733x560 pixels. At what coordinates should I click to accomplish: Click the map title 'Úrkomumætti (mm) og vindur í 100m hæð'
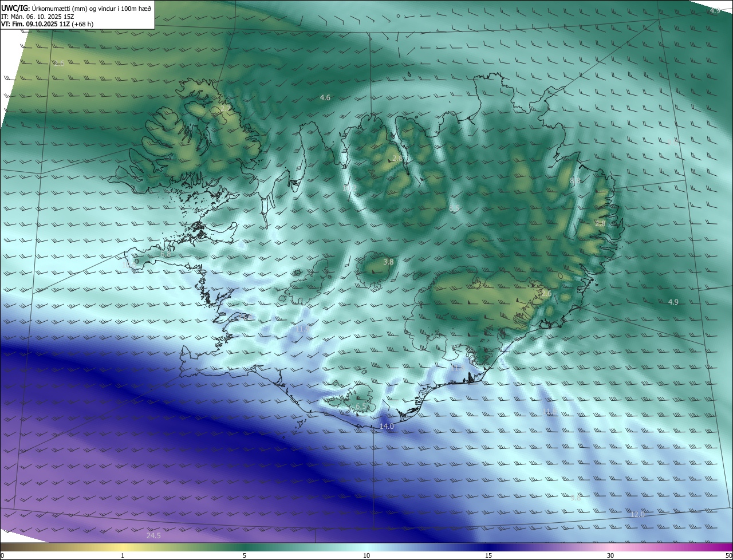click(92, 8)
